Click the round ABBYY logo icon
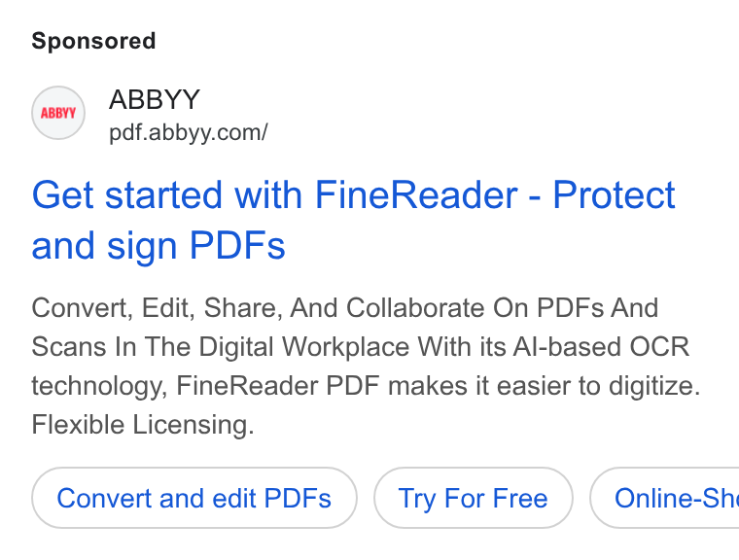The image size is (739, 560). (x=58, y=113)
